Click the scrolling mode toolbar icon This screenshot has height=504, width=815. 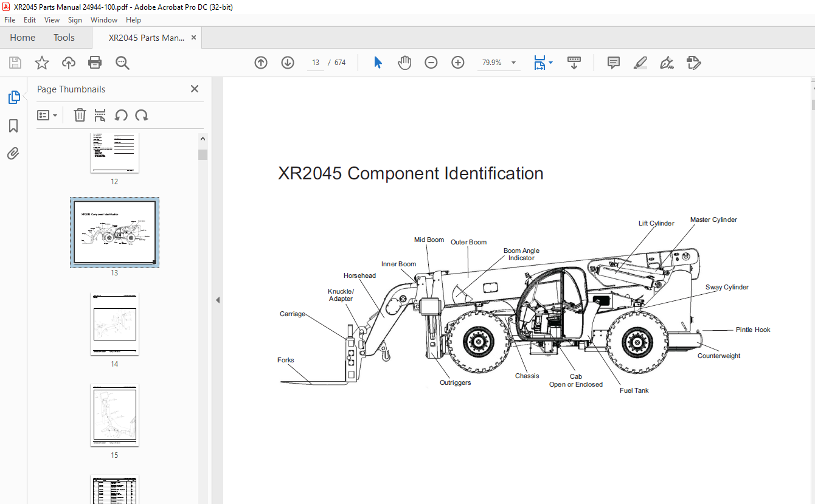pos(574,63)
